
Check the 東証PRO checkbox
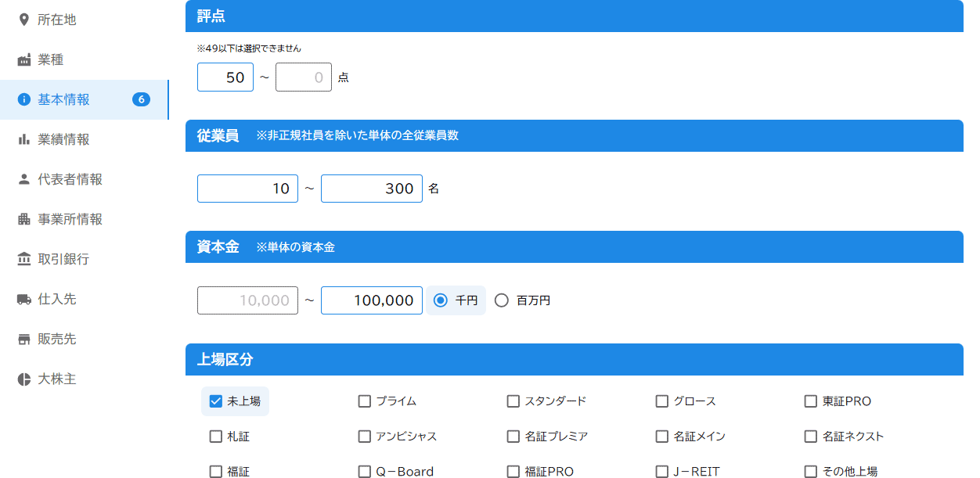(x=810, y=401)
